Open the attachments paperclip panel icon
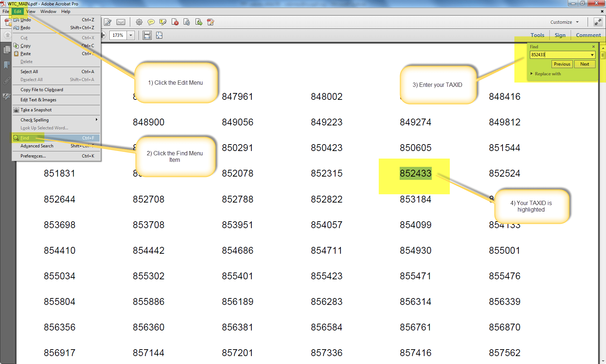Image resolution: width=606 pixels, height=364 pixels. coord(6,81)
